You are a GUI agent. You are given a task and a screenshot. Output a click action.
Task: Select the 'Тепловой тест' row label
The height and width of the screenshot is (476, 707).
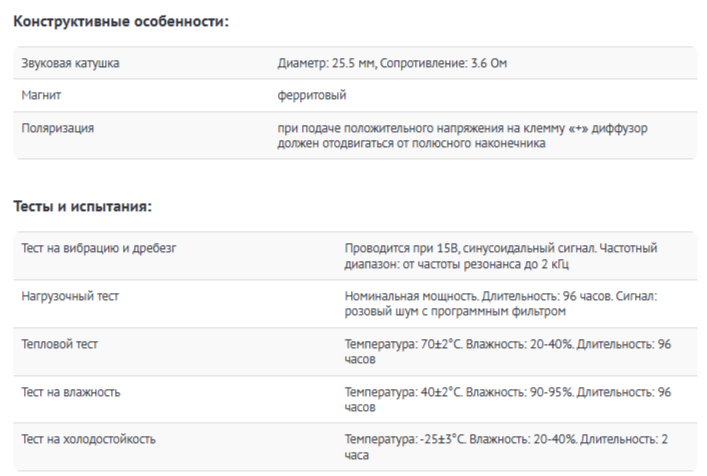(x=60, y=344)
